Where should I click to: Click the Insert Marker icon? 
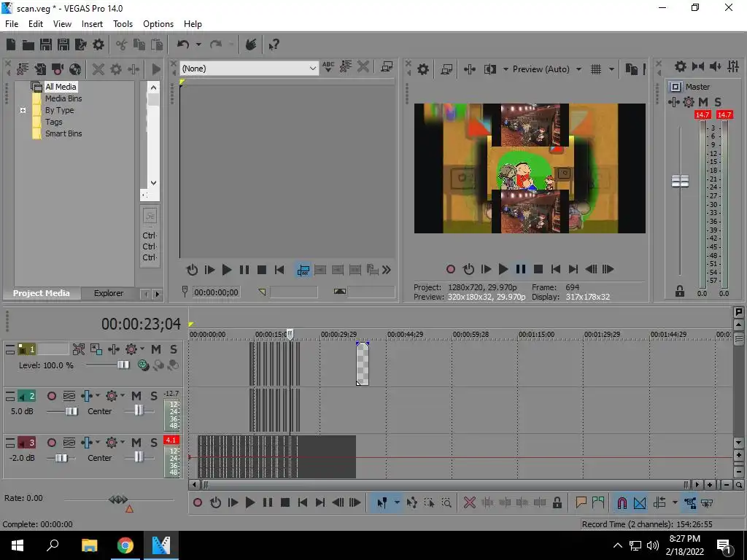click(581, 502)
